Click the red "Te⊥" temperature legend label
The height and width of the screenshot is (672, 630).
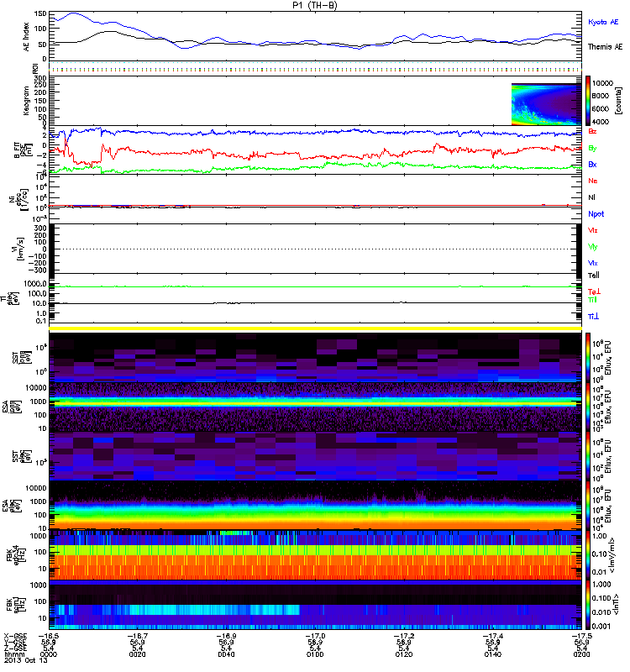pos(594,291)
